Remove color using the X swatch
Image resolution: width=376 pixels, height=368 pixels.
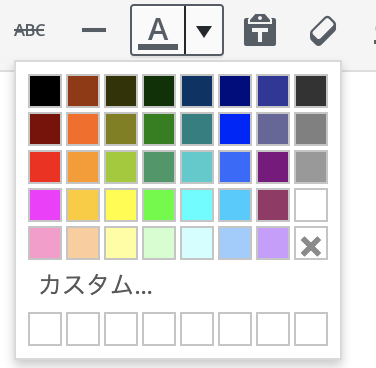(x=311, y=243)
